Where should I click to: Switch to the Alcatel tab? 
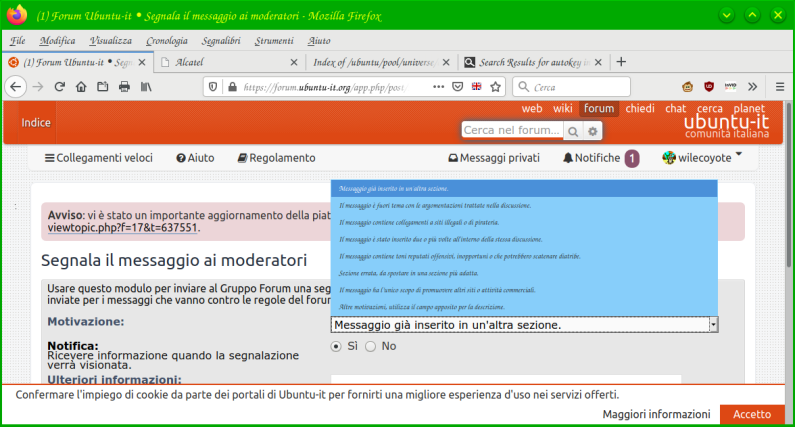(x=228, y=62)
